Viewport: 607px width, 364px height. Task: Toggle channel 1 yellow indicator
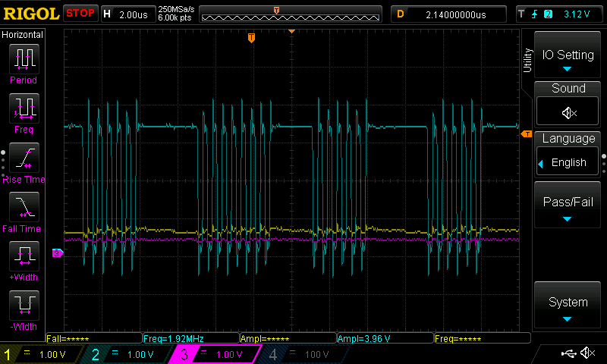tap(8, 354)
